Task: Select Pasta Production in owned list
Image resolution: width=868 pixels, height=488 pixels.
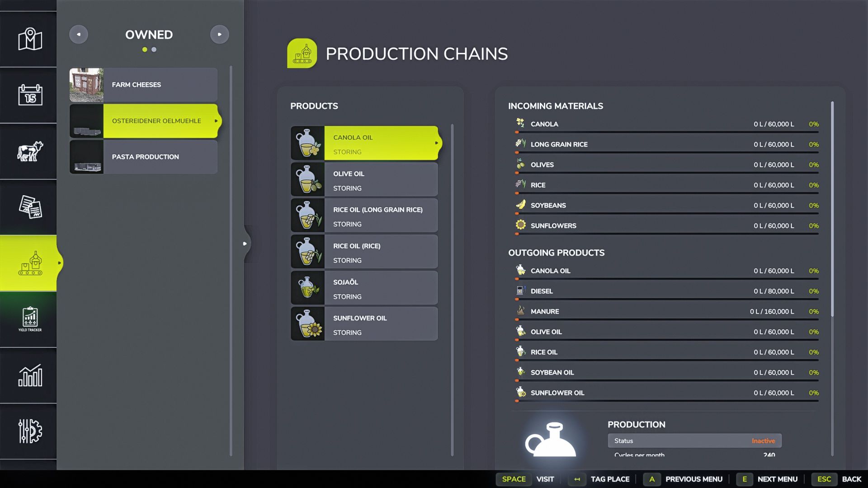Action: coord(144,157)
